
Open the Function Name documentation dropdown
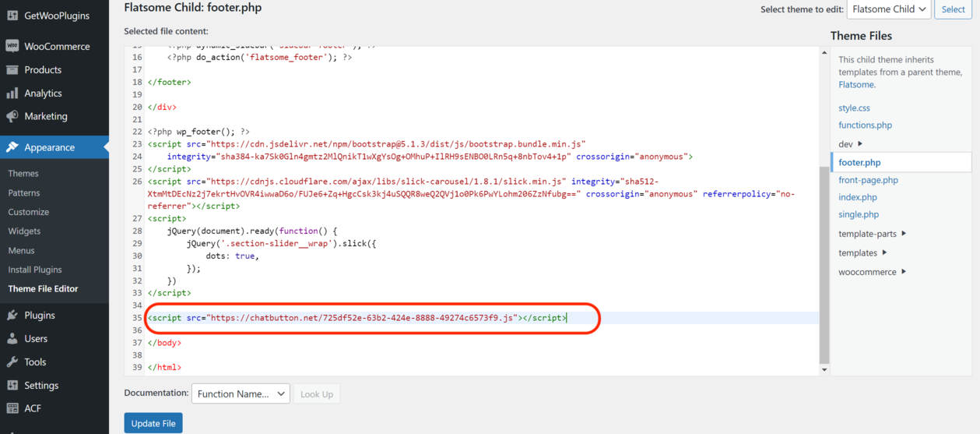click(241, 394)
